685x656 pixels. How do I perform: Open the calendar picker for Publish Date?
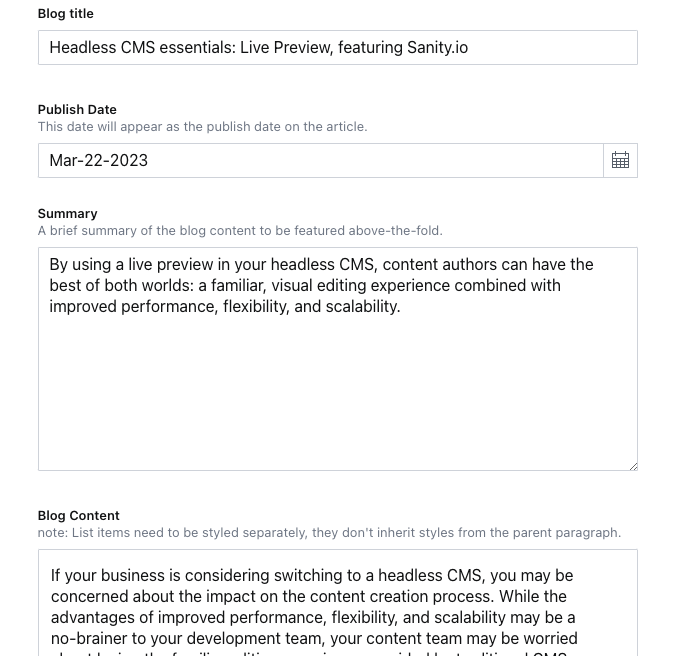click(620, 160)
